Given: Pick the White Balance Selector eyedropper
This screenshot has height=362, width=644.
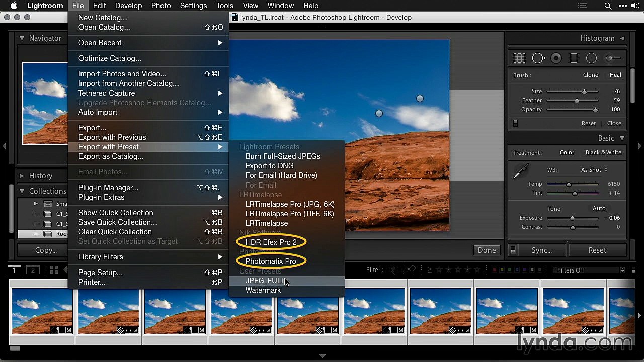Looking at the screenshot, I should click(521, 171).
